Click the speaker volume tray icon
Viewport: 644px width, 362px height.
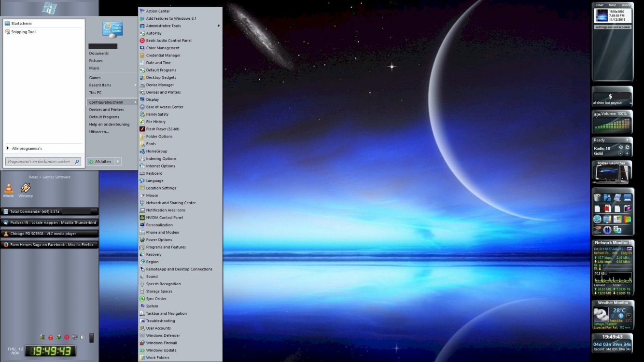coord(83,337)
